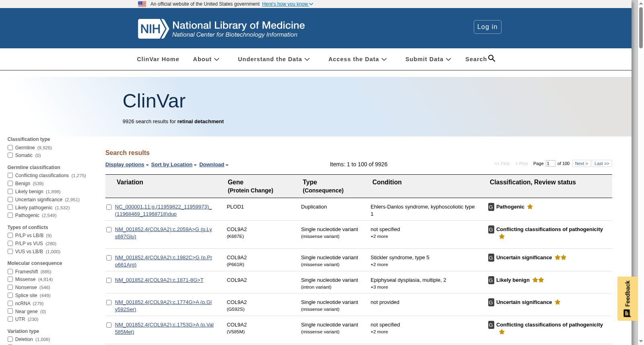Click the G badge for K687E Conflicting classifications

tap(491, 229)
